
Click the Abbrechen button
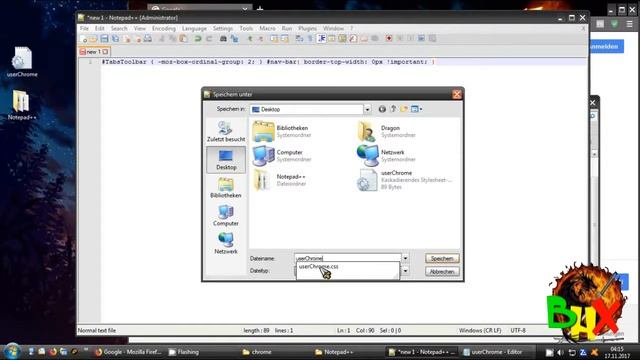[x=442, y=271]
